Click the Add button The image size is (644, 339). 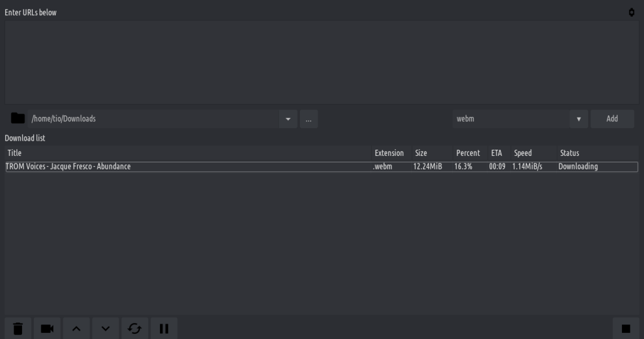pos(612,119)
